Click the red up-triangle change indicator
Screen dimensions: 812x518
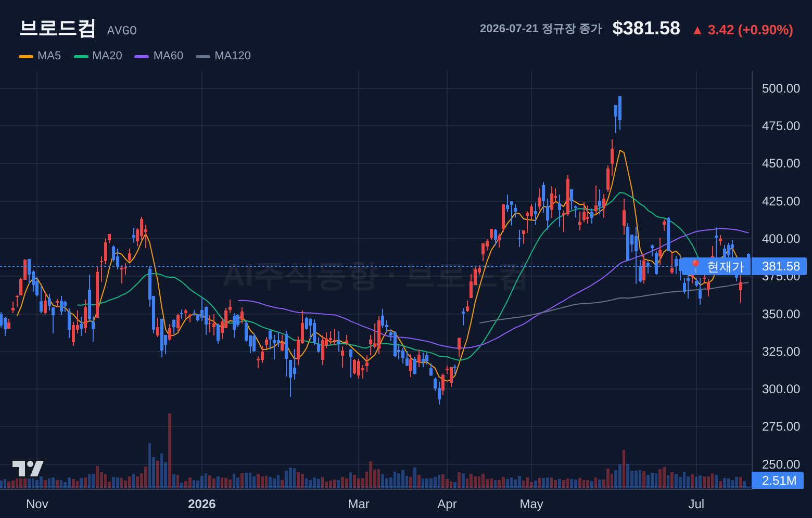click(697, 31)
